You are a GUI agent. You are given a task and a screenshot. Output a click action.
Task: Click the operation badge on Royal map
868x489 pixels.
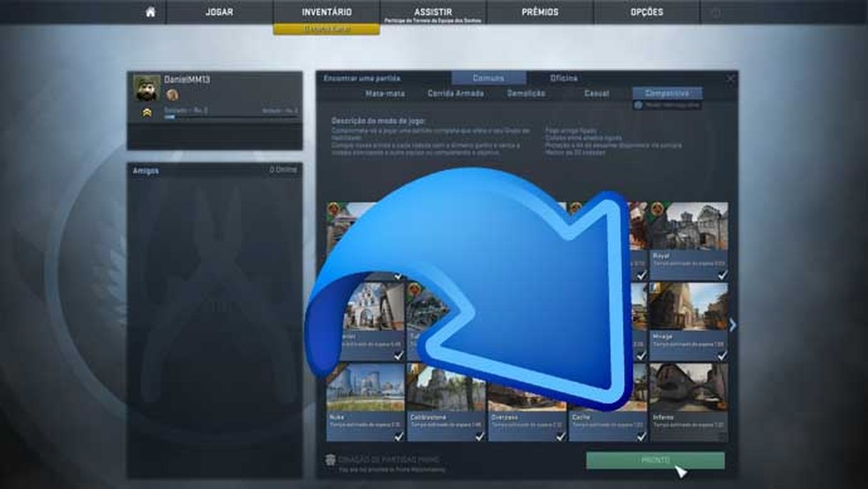657,209
